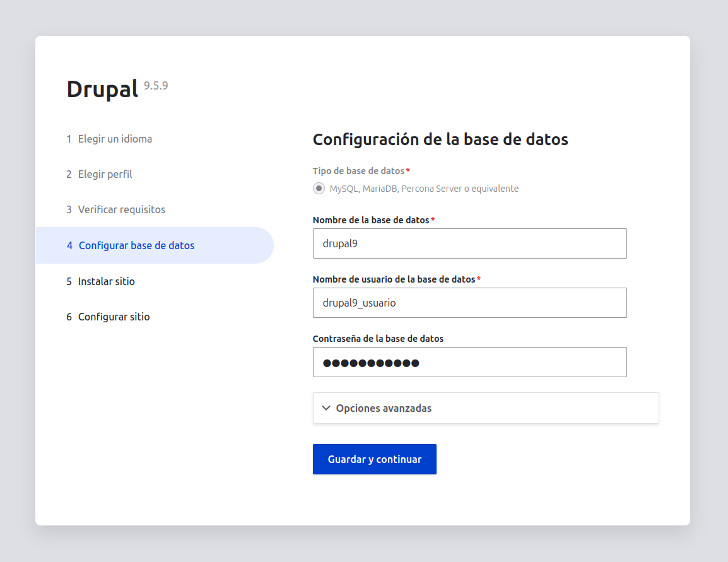728x562 pixels.
Task: Click the Nombre de la base de datos label
Action: [370, 220]
